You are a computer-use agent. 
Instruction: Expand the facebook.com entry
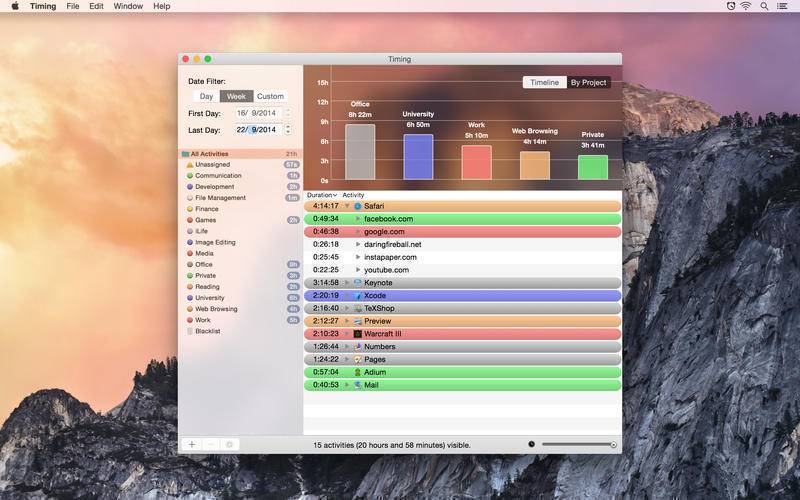coord(358,219)
